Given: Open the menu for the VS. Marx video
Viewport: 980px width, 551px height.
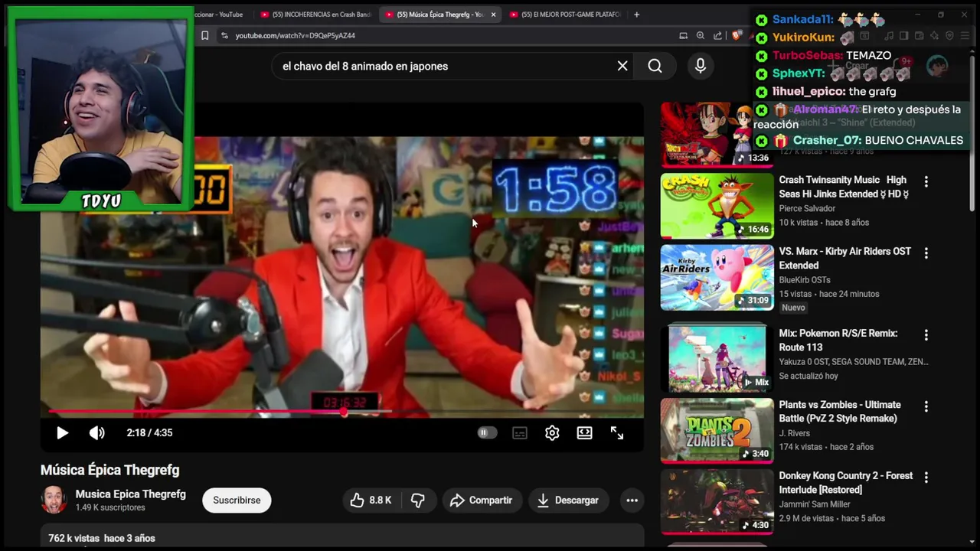Looking at the screenshot, I should coord(926,253).
